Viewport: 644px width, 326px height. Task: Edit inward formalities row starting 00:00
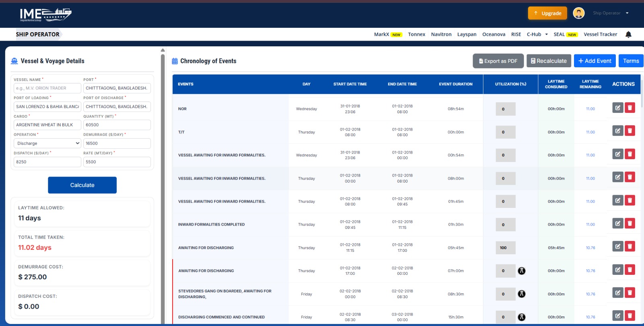point(617,177)
